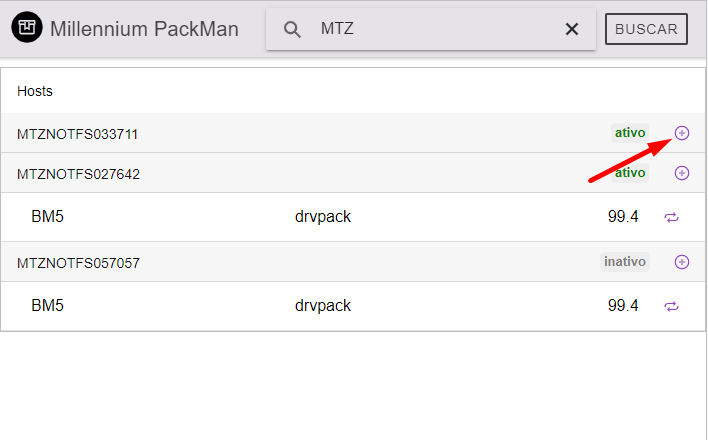This screenshot has width=708, height=440.
Task: Select host MTZNOTFS027642
Action: (78, 174)
